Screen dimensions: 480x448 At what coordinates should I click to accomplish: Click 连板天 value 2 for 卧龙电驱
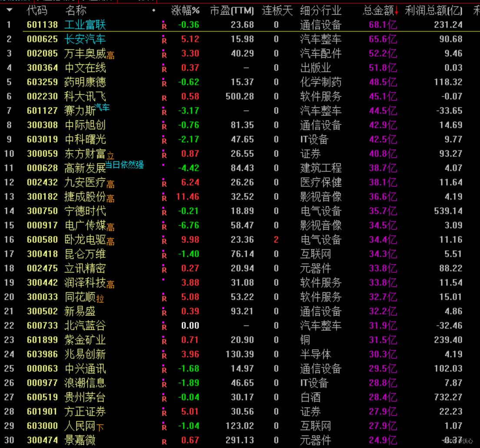point(276,240)
